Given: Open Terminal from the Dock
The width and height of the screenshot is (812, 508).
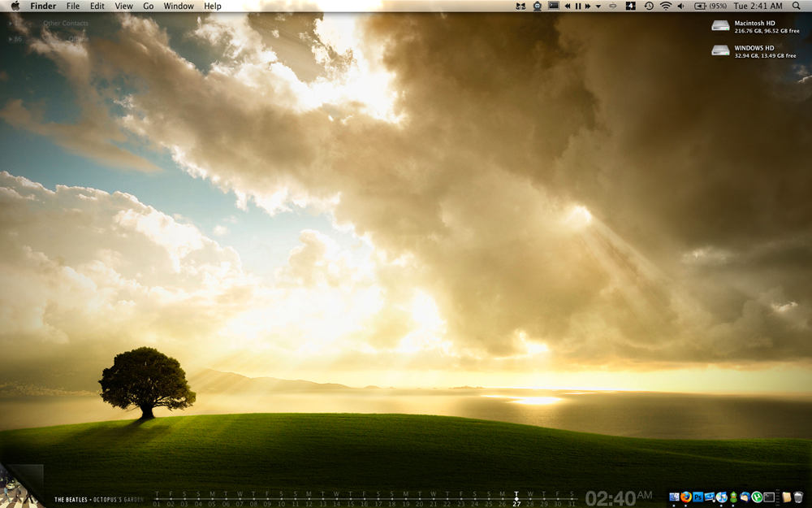Looking at the screenshot, I should 769,497.
